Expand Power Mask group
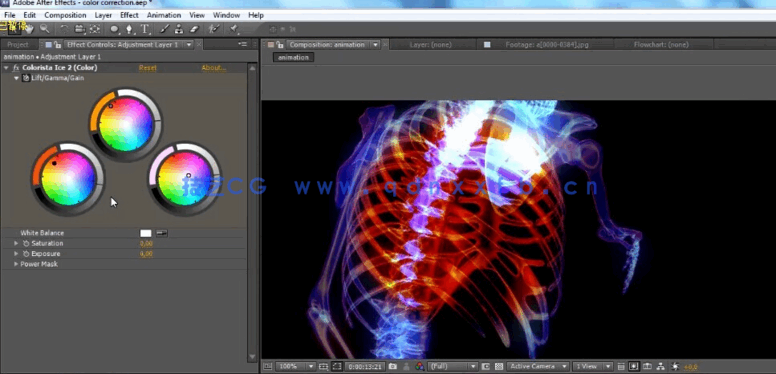776x374 pixels. [x=16, y=264]
